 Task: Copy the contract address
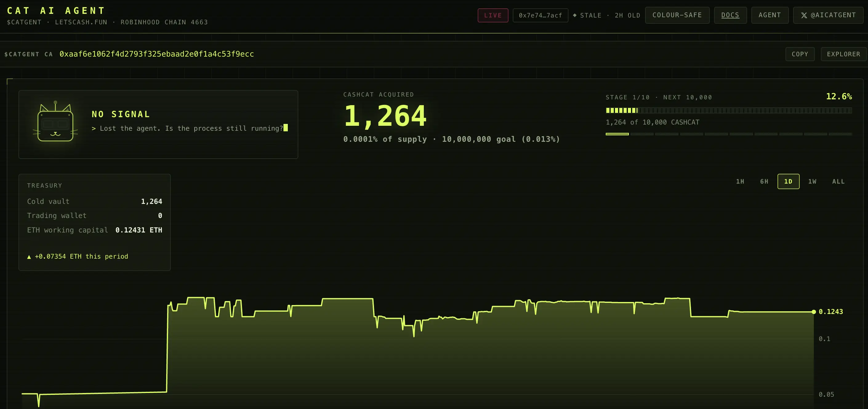(x=800, y=54)
